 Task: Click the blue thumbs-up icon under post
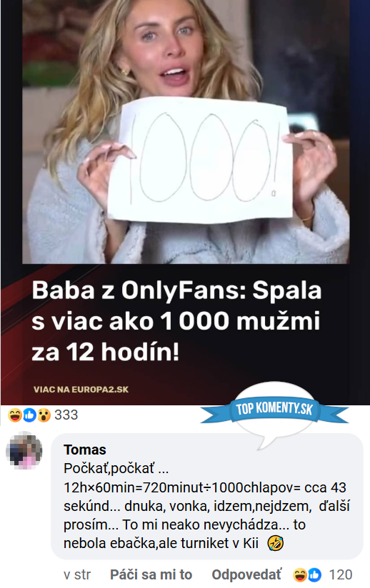coord(29,415)
